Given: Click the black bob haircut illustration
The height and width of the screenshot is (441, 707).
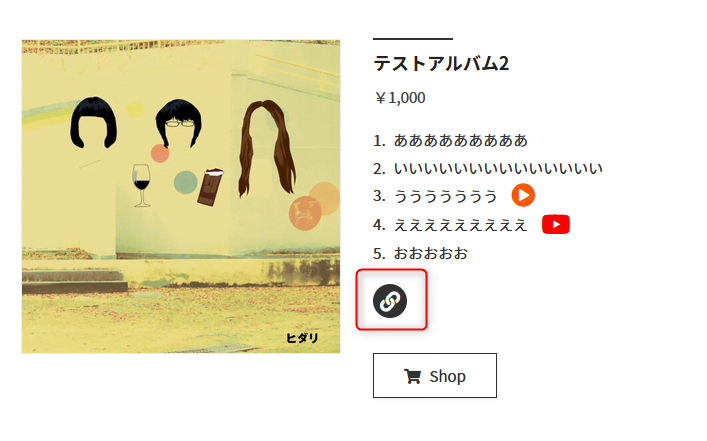Looking at the screenshot, I should click(x=93, y=122).
